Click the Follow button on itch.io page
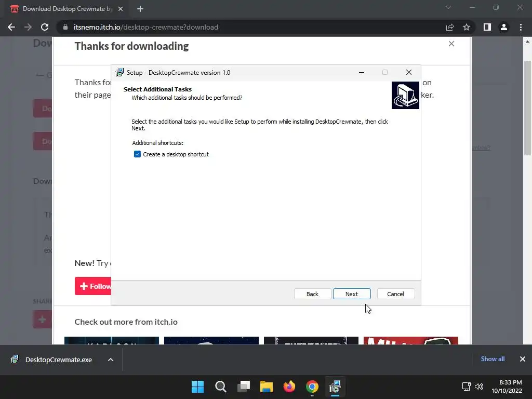This screenshot has height=399, width=532. 93,286
